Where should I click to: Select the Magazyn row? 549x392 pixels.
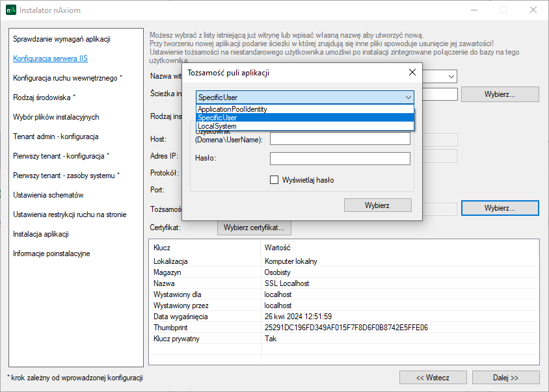pos(344,272)
